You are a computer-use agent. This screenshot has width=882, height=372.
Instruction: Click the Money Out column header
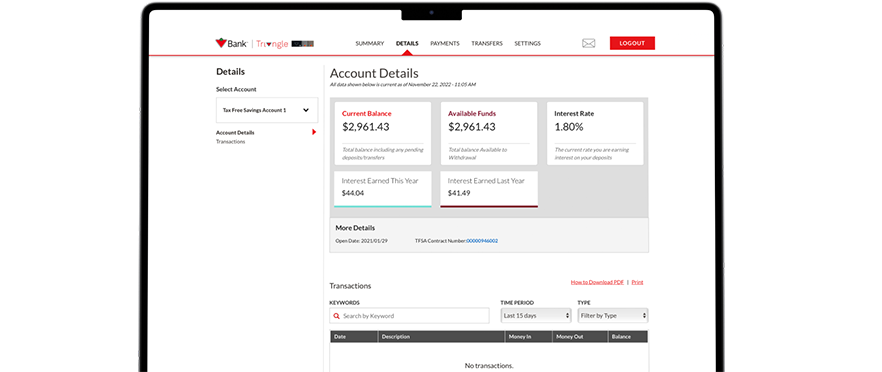point(579,337)
